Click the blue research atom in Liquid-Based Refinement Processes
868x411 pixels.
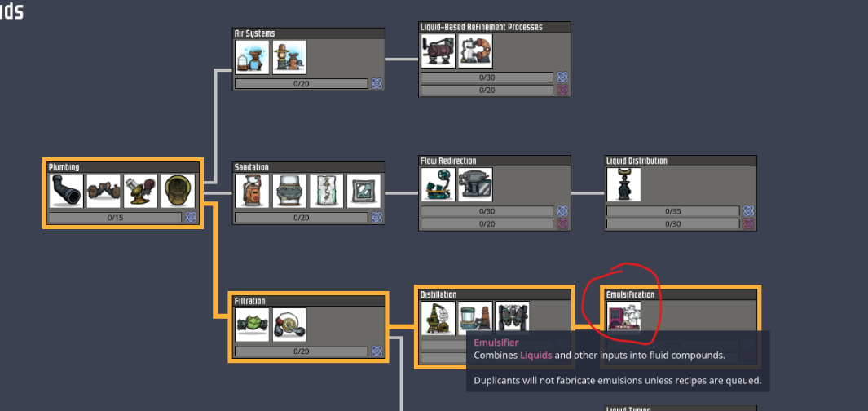(563, 77)
